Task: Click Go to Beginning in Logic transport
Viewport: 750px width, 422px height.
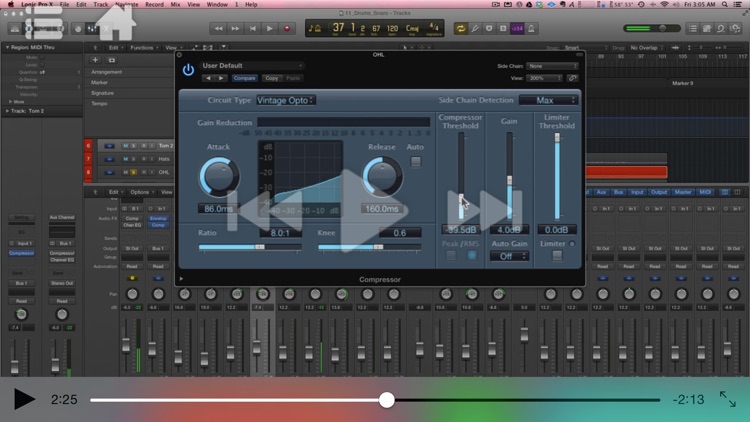Action: 253,29
